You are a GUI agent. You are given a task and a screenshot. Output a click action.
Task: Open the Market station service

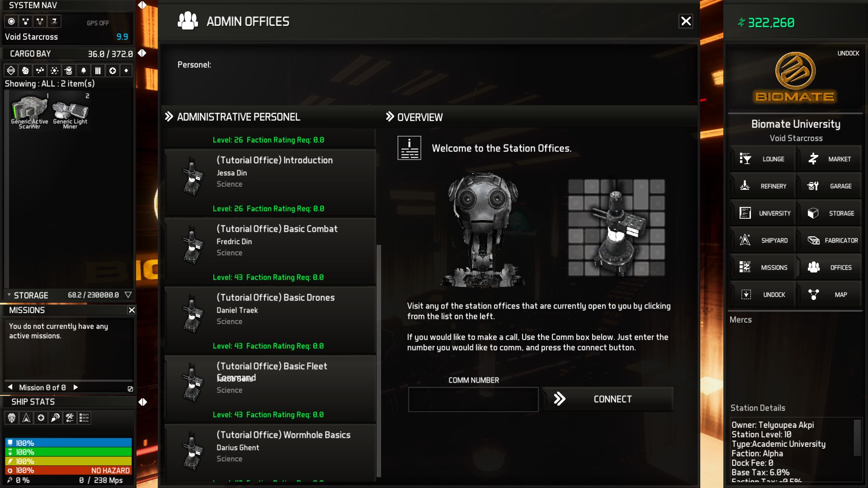click(829, 159)
